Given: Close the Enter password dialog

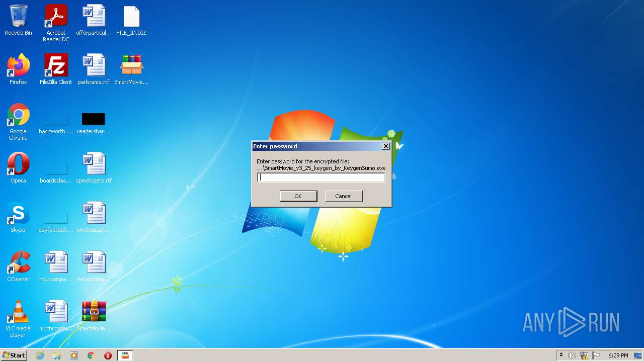Looking at the screenshot, I should (x=386, y=146).
